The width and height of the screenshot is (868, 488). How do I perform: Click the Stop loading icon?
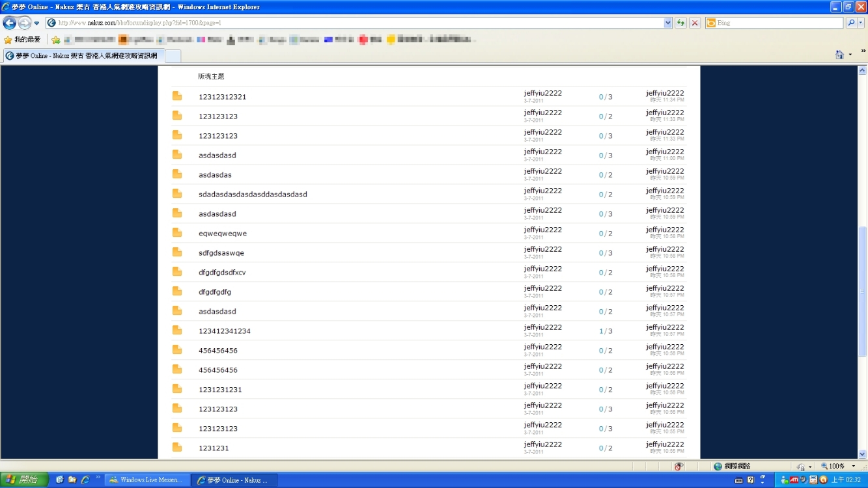pyautogui.click(x=695, y=23)
